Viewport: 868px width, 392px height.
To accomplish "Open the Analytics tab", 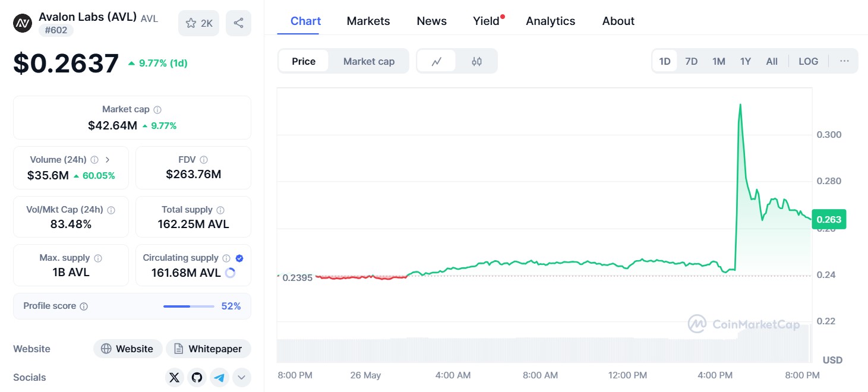I will (x=550, y=21).
